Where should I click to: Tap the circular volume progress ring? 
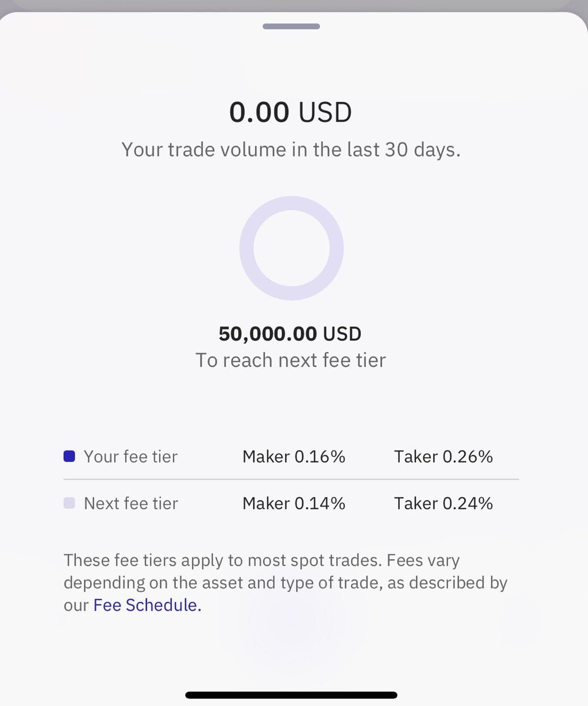tap(291, 248)
